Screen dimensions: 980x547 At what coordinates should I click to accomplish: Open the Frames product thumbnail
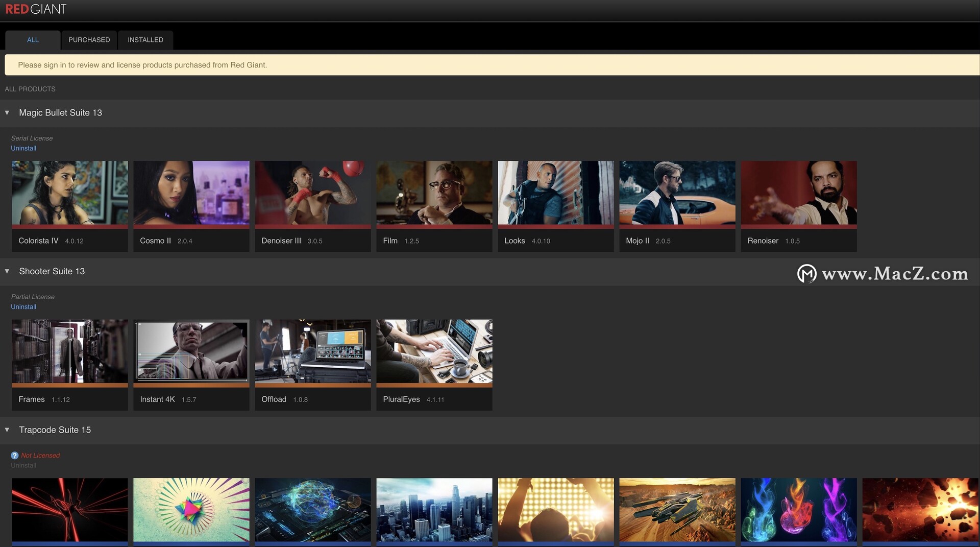[70, 351]
